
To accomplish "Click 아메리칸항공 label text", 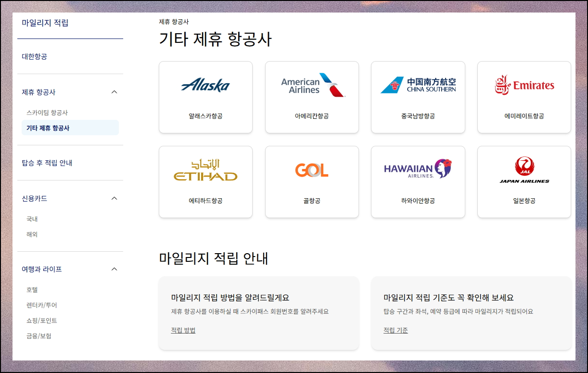I will click(312, 116).
